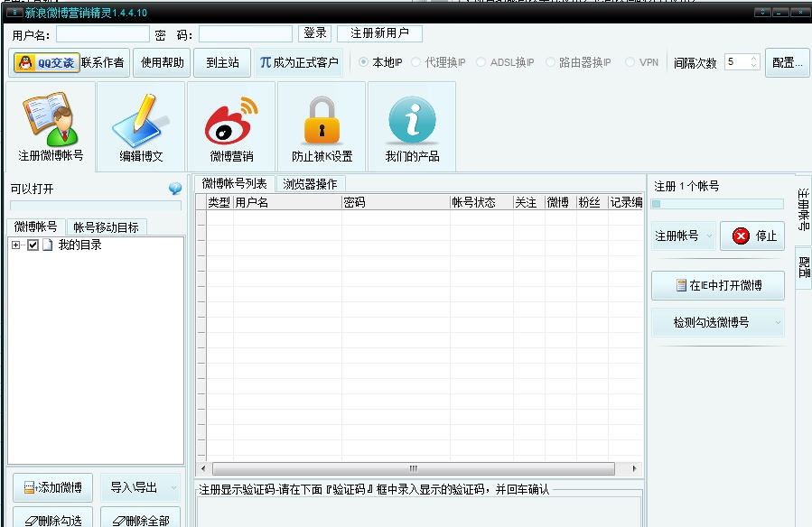
Task: Click the account list scroll-left arrow
Action: (203, 468)
